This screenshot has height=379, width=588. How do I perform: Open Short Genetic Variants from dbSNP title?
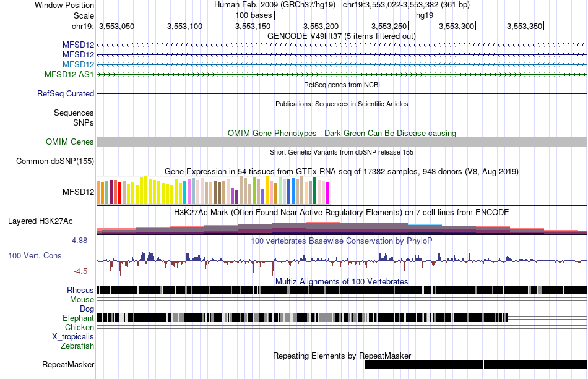click(342, 153)
